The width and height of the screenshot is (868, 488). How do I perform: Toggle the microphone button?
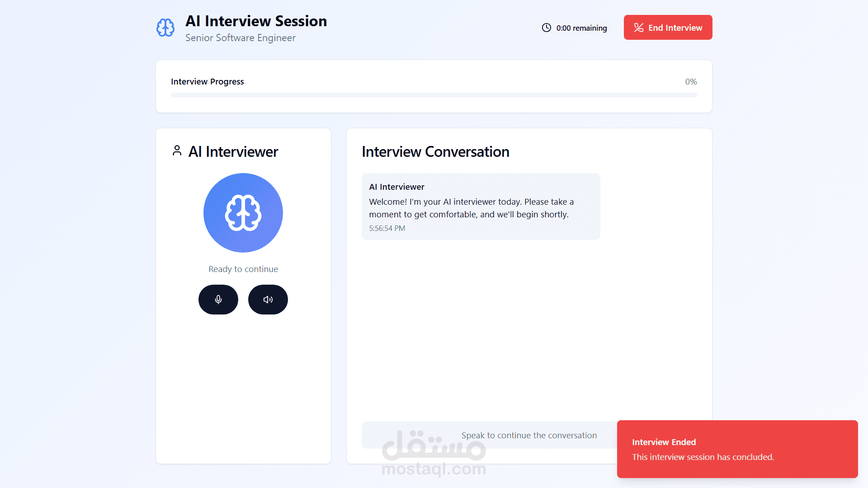(218, 300)
